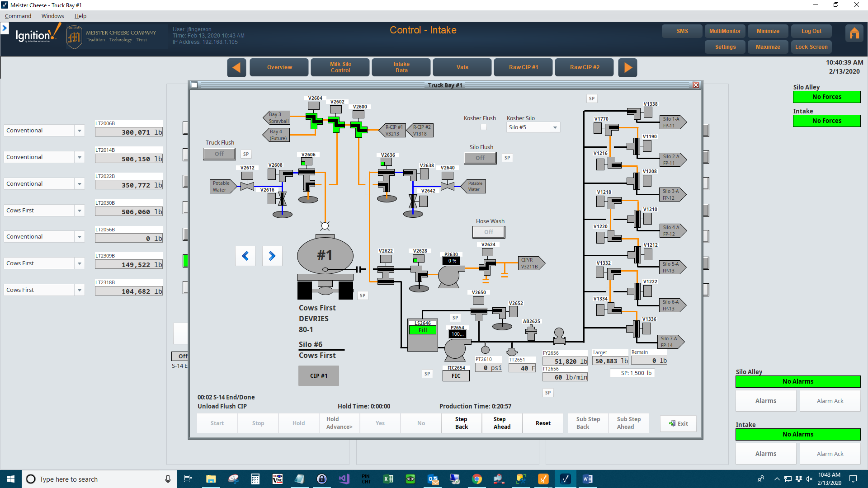Click valve V2612 on potable water line

pos(247,186)
